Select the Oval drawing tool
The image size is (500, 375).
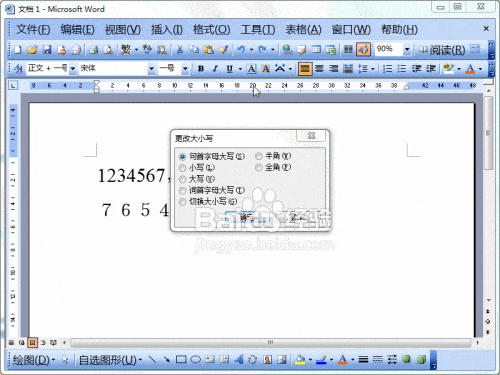coord(195,359)
